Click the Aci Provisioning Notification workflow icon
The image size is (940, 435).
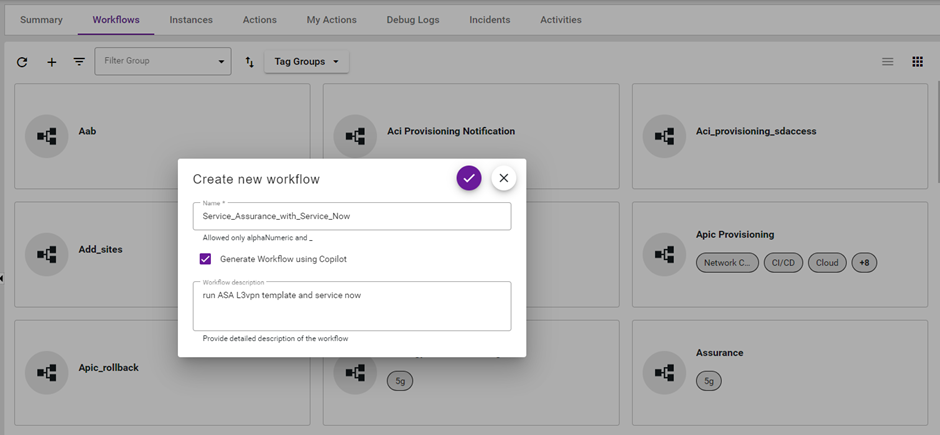pyautogui.click(x=355, y=136)
